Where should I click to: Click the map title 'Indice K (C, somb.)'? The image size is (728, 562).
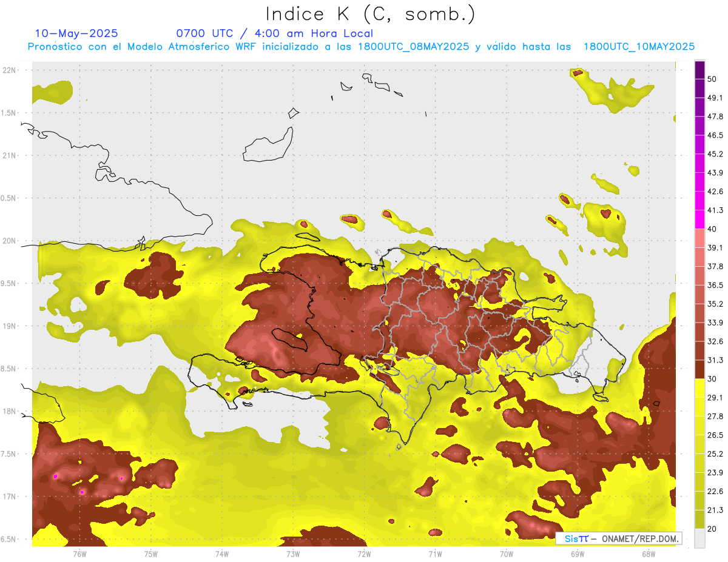(x=371, y=14)
